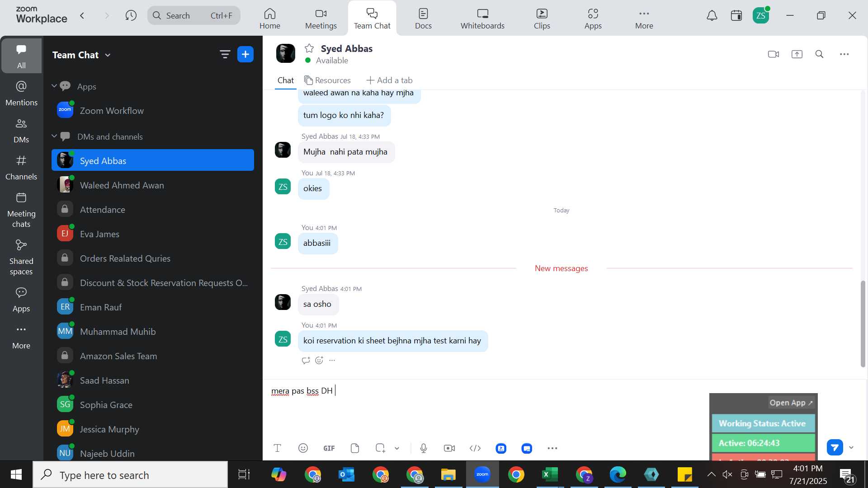The width and height of the screenshot is (868, 488).
Task: Record a video message
Action: (x=449, y=448)
